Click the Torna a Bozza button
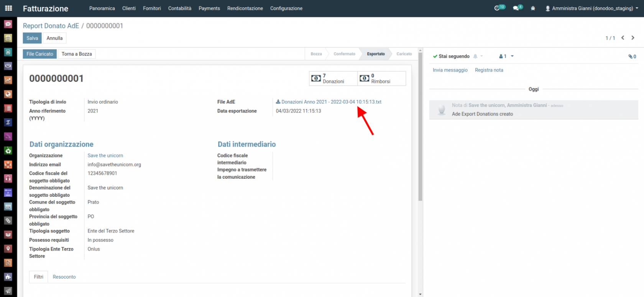 coord(77,54)
